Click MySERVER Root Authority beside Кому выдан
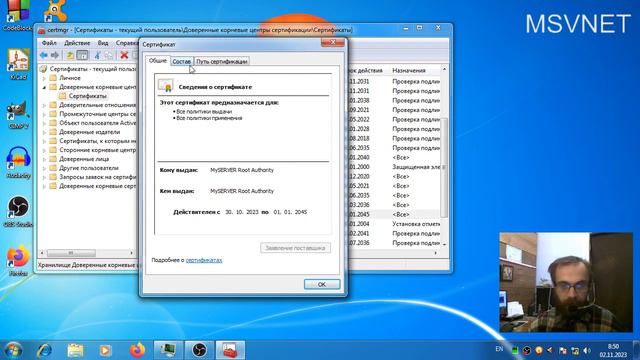This screenshot has width=640, height=360. 242,170
